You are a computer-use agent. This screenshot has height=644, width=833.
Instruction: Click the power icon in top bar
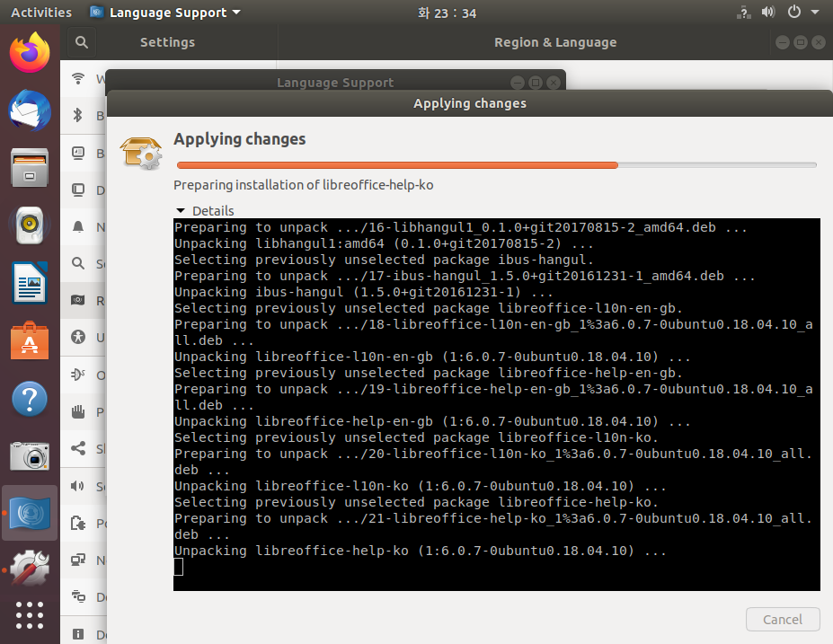[x=793, y=12]
